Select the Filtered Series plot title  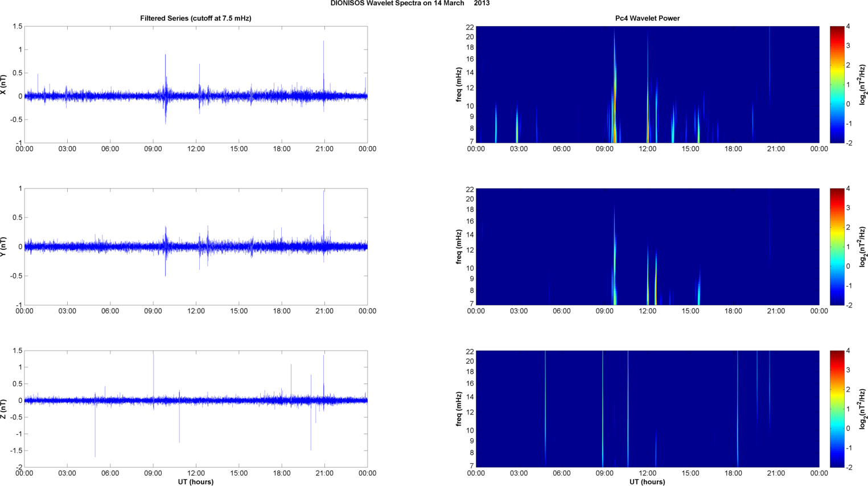click(195, 18)
